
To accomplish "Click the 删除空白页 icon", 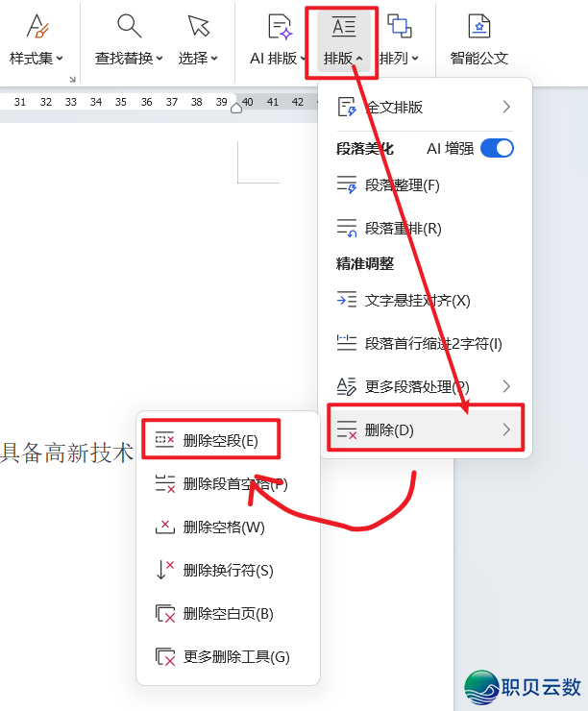I will coord(165,614).
